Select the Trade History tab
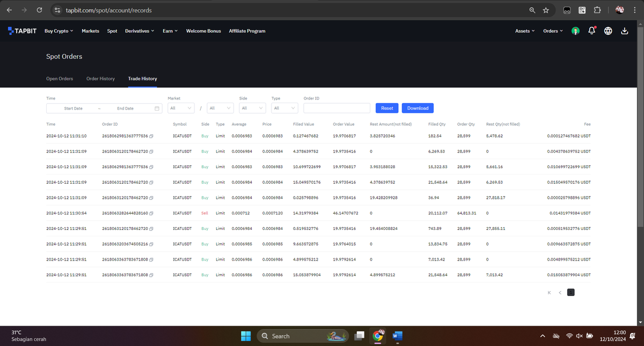 click(143, 78)
